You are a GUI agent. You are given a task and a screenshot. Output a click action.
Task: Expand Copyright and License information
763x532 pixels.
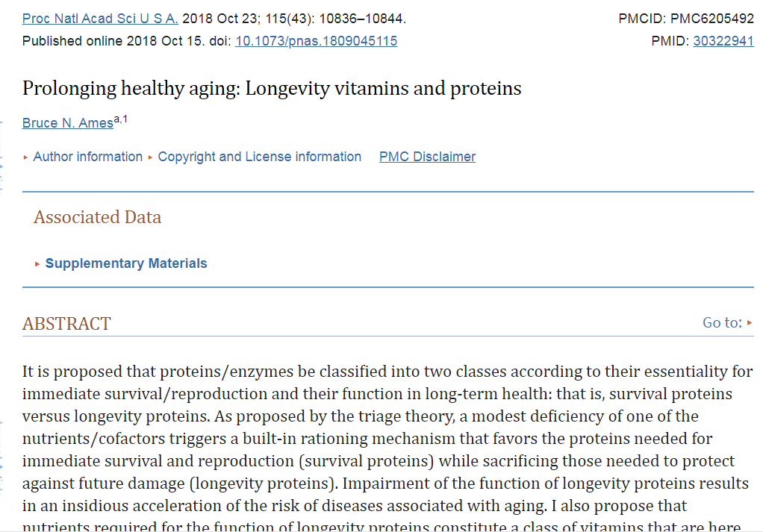coord(259,157)
